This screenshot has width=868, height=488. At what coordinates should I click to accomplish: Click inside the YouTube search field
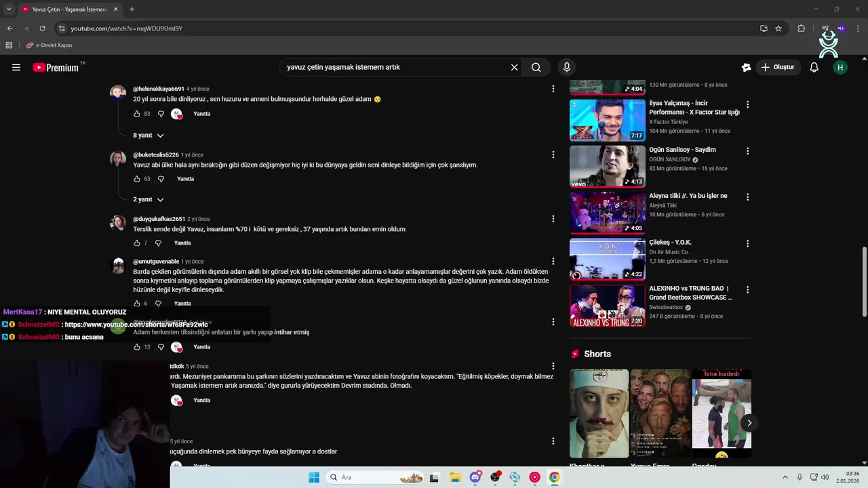(x=395, y=67)
